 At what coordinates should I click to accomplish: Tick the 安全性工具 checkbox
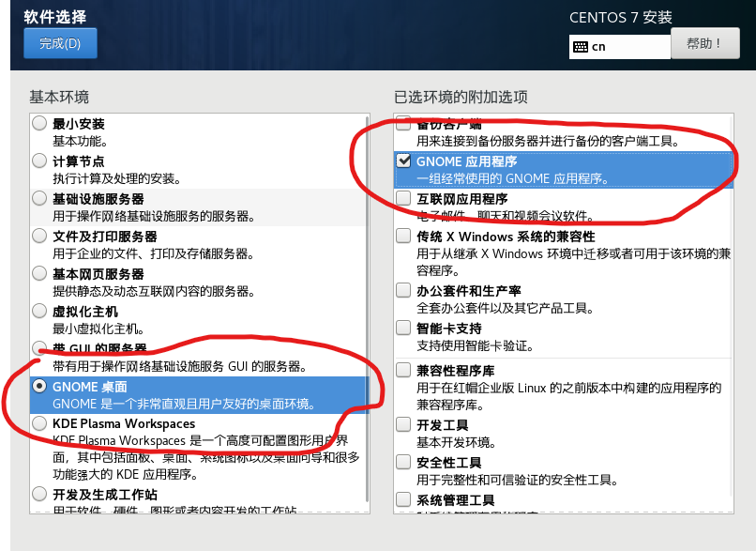point(403,462)
